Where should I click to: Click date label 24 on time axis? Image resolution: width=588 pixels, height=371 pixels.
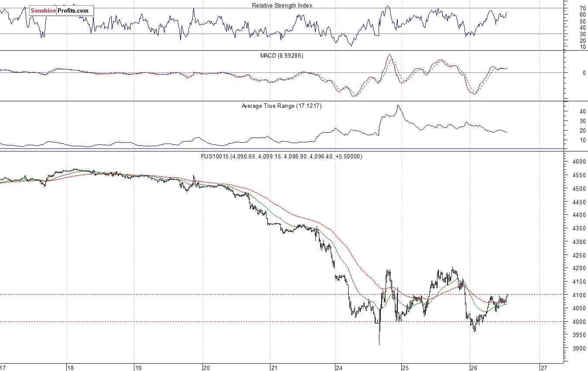339,368
